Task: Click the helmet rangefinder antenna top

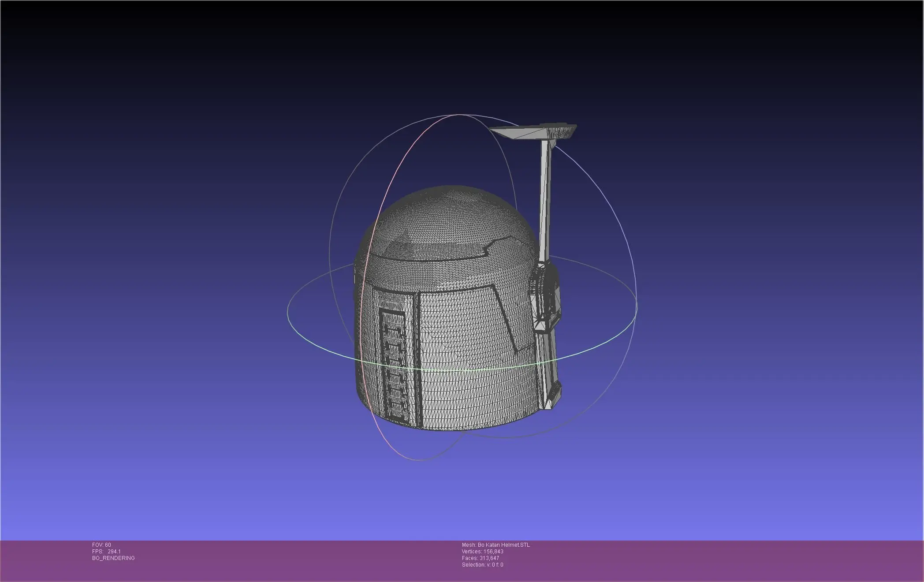Action: pos(533,132)
